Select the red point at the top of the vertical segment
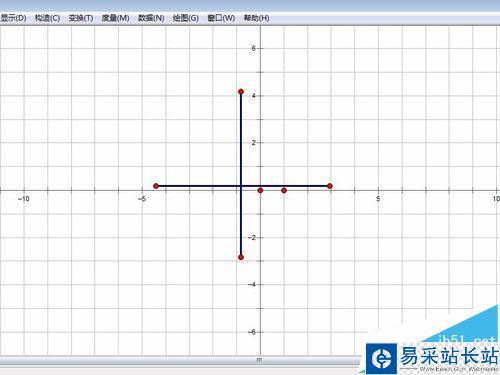Image resolution: width=500 pixels, height=375 pixels. tap(241, 92)
